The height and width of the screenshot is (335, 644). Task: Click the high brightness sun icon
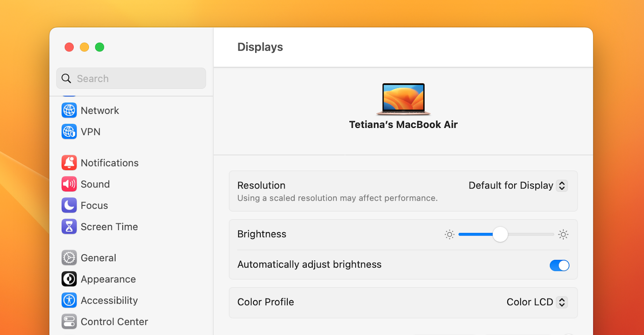(x=563, y=234)
